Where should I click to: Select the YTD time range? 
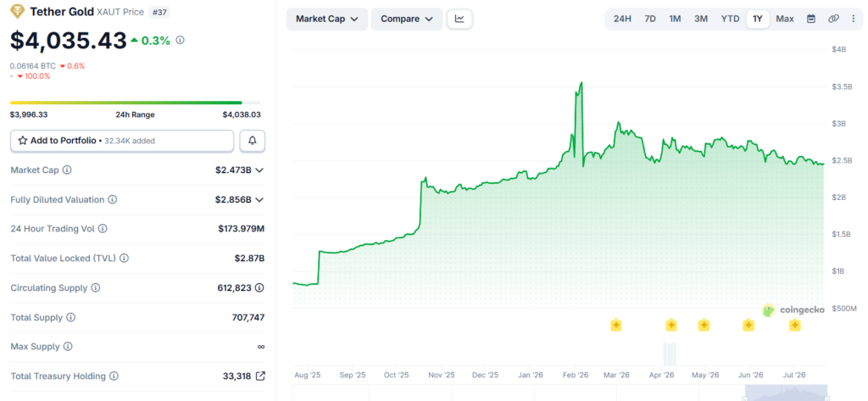coord(730,19)
